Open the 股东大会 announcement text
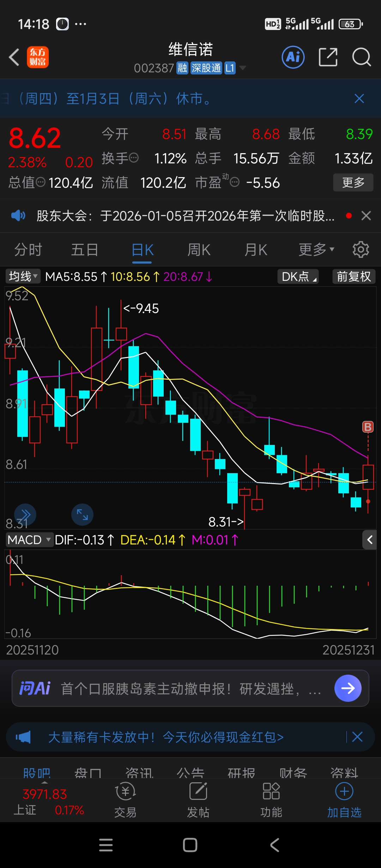The width and height of the screenshot is (381, 868). tap(186, 216)
